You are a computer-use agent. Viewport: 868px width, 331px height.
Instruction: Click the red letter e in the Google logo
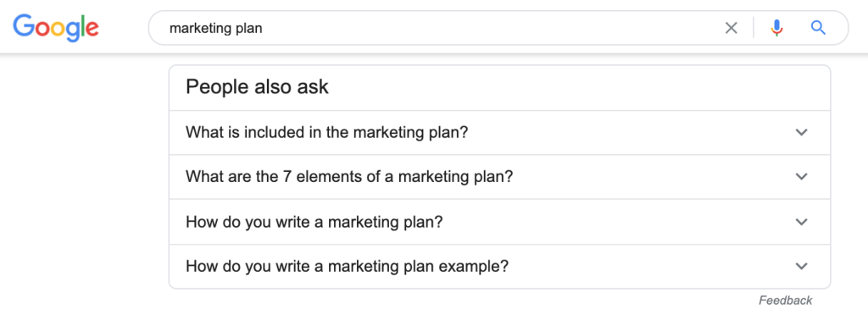92,30
